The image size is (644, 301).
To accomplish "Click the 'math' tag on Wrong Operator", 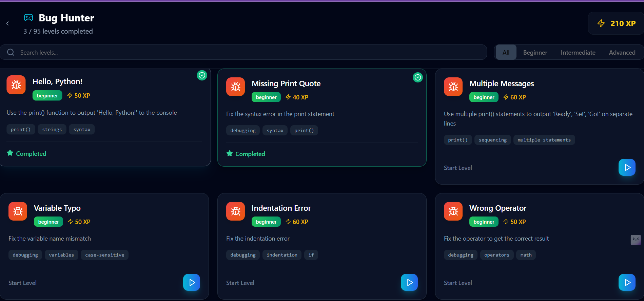I will (526, 255).
